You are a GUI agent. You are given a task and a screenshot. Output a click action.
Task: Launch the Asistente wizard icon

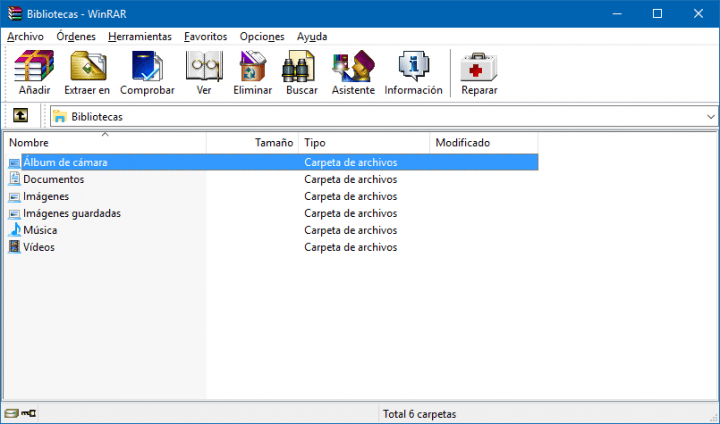coord(353,66)
